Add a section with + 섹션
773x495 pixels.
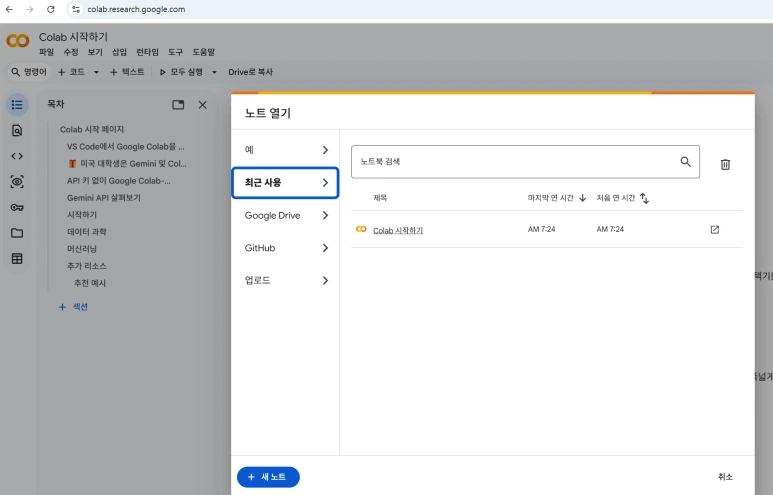73,307
